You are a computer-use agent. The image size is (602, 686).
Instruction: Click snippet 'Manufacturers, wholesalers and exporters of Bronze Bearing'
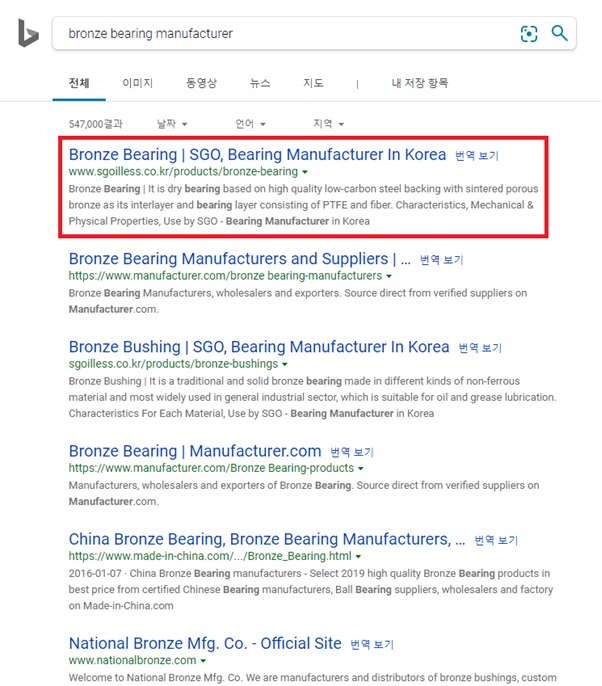click(x=304, y=493)
